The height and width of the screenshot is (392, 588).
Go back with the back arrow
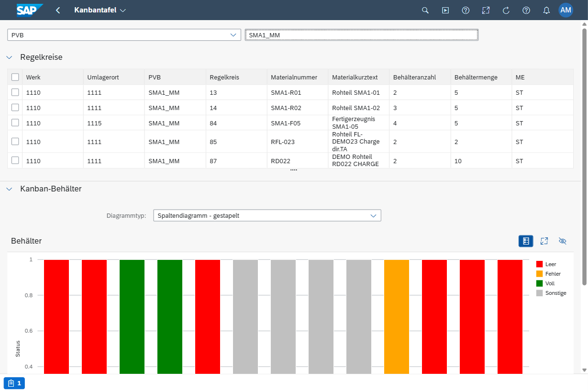point(58,10)
